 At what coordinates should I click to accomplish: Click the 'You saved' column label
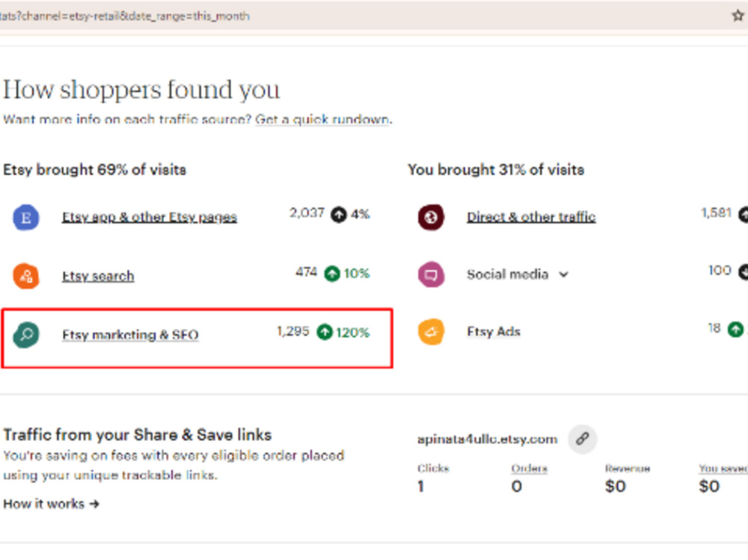coord(723,469)
